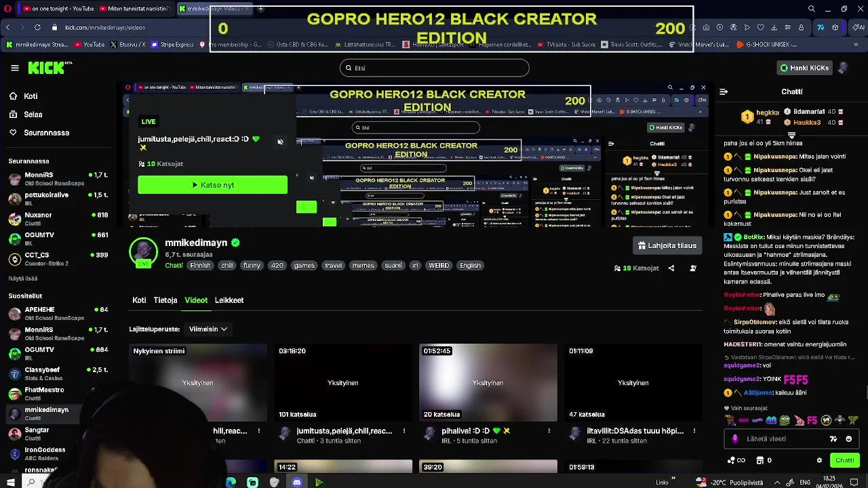Click the Lahjoita tilaus button
The image size is (868, 488).
coord(667,245)
